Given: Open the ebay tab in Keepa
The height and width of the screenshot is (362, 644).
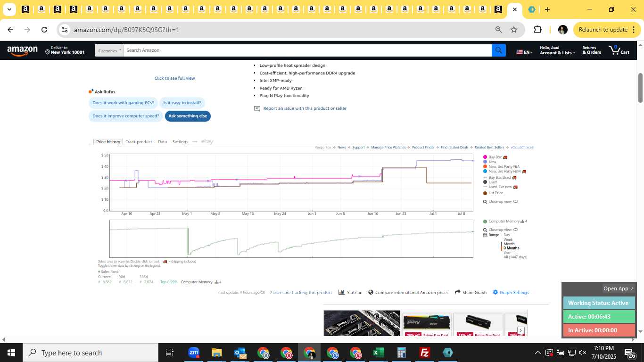Looking at the screenshot, I should coord(207,141).
